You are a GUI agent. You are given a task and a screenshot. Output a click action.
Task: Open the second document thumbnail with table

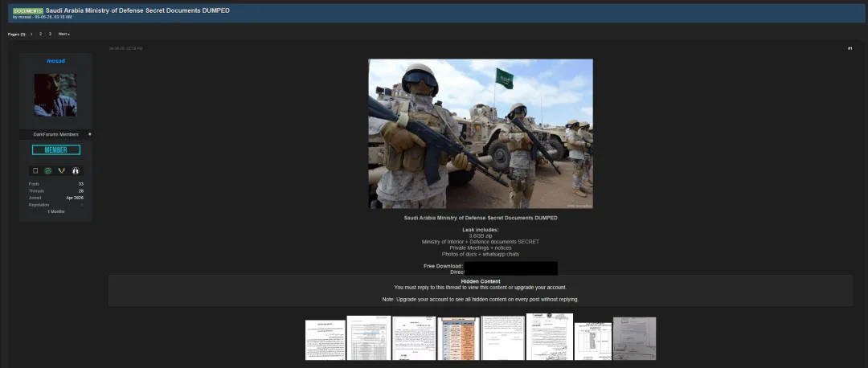(x=369, y=337)
